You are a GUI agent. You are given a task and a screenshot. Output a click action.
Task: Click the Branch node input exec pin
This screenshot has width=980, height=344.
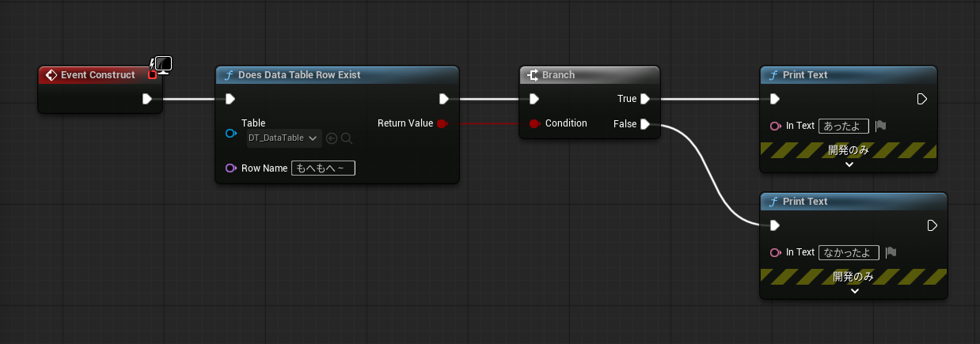pos(534,99)
